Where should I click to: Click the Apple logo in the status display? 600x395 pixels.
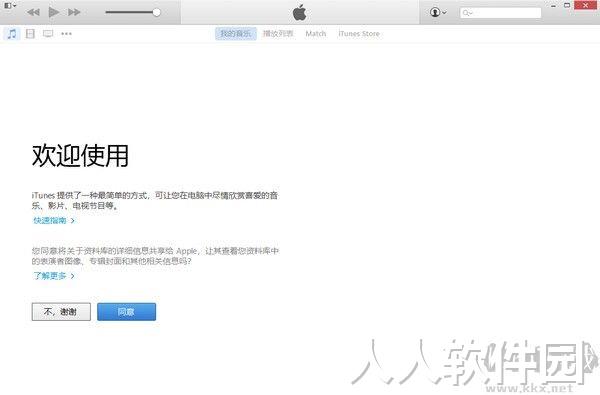(x=300, y=12)
